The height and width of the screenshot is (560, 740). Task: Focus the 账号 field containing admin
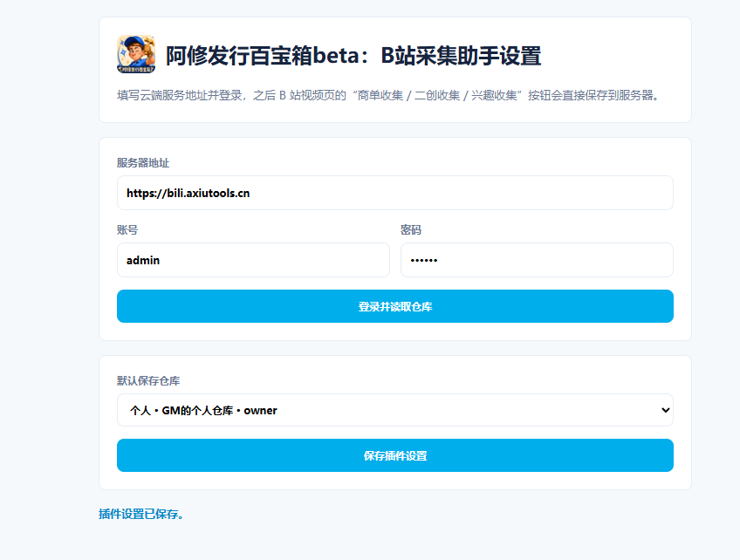[x=253, y=260]
